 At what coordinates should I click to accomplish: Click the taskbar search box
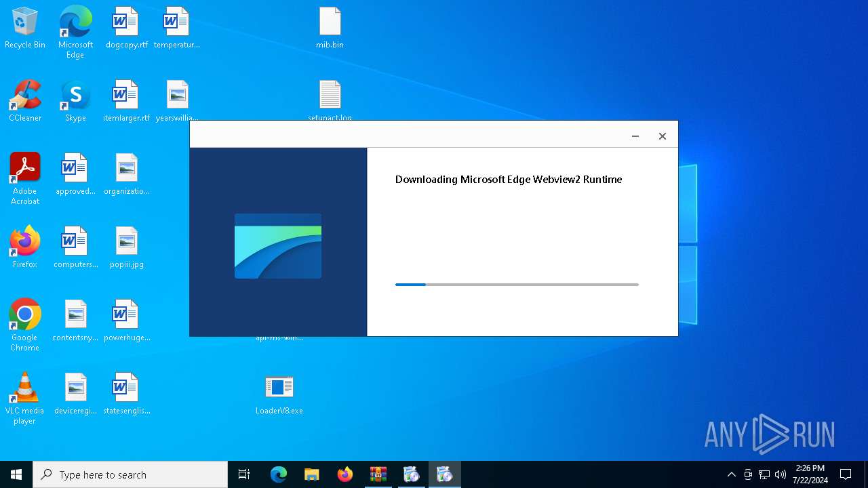tap(130, 474)
